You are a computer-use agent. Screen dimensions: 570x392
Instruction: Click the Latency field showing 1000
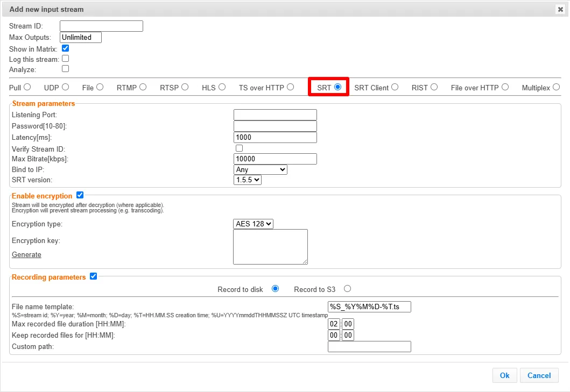pos(275,137)
